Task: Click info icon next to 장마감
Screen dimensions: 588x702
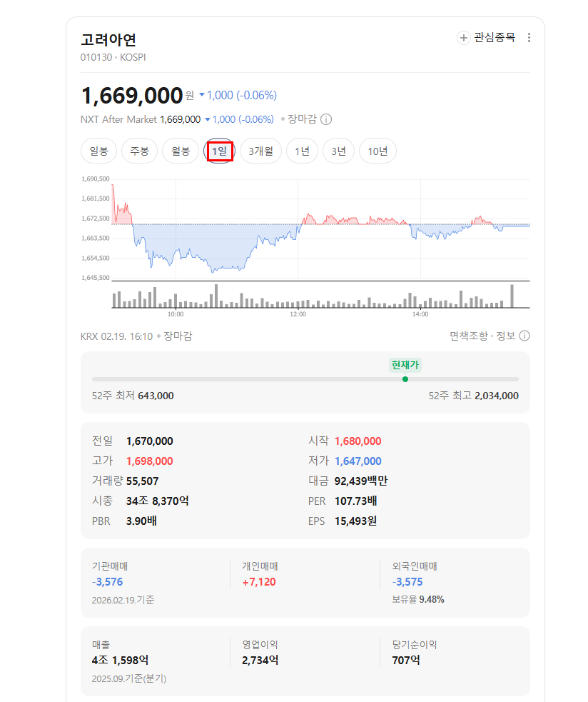Action: (x=326, y=119)
